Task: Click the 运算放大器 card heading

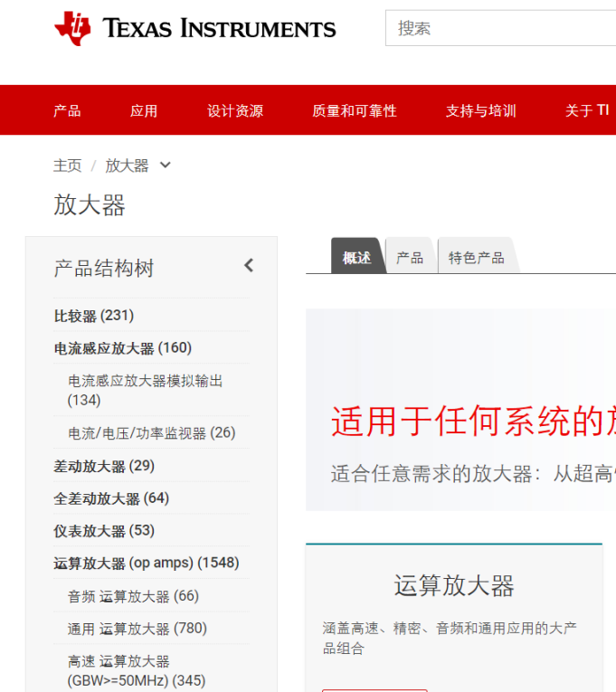Action: 454,585
